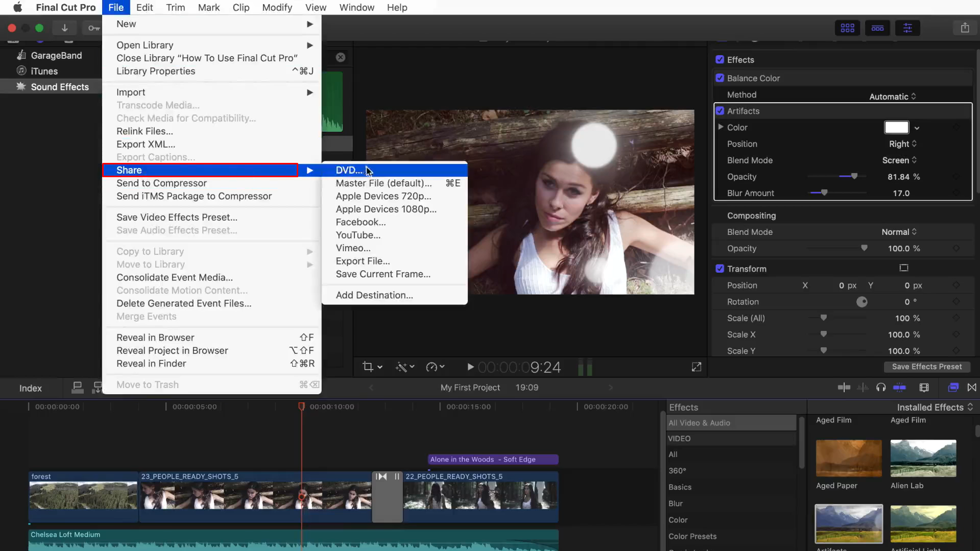Disable the Transform checkbox
This screenshot has height=551, width=980.
720,269
